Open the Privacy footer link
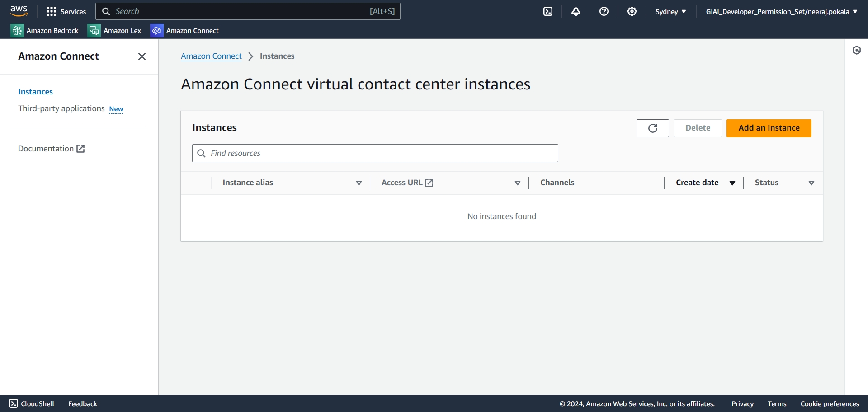 pos(742,404)
